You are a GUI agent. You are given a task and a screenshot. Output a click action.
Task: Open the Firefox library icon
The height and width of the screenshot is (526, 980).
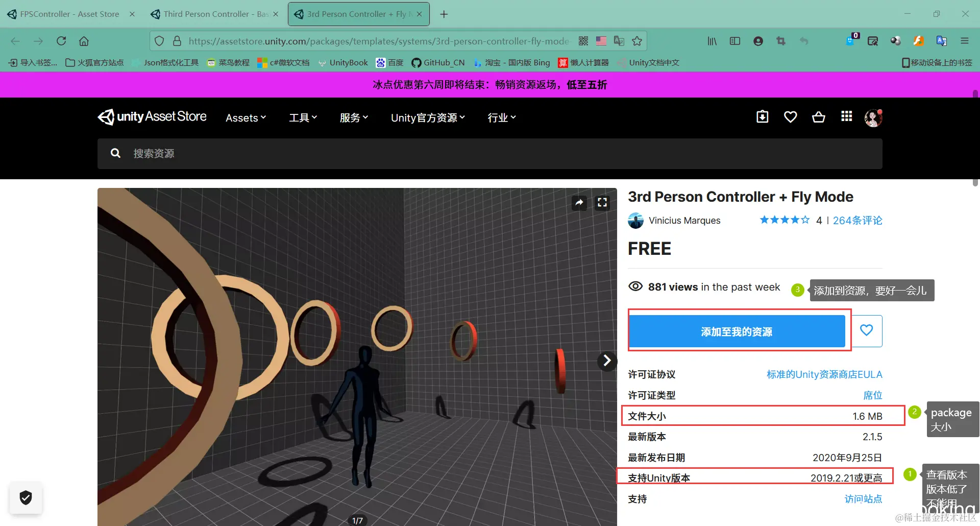[712, 41]
